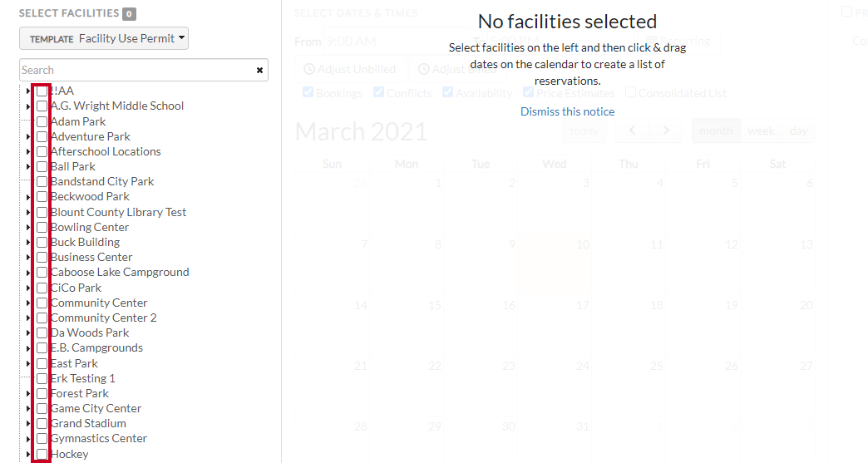Expand the Blount County Library Test node

coord(27,213)
